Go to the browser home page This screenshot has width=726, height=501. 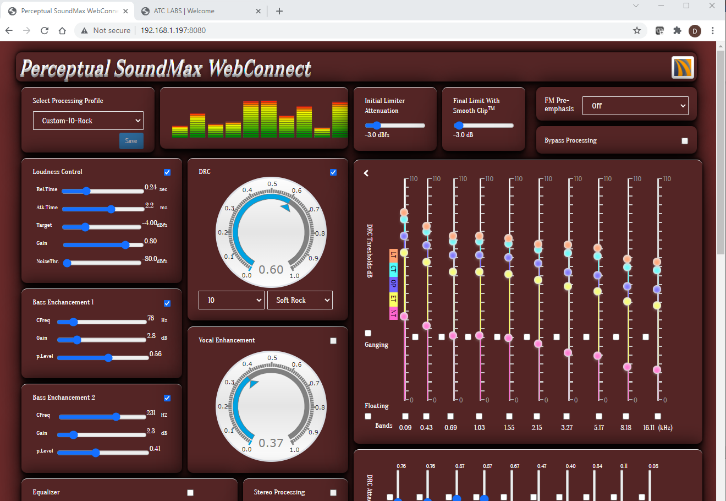62,31
